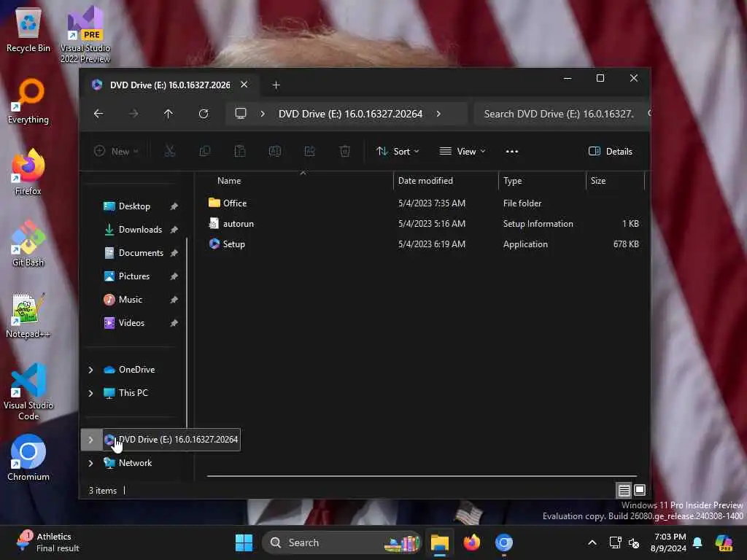Viewport: 747px width, 560px height.
Task: Click the horizontal scrollbar in file list
Action: 422,475
